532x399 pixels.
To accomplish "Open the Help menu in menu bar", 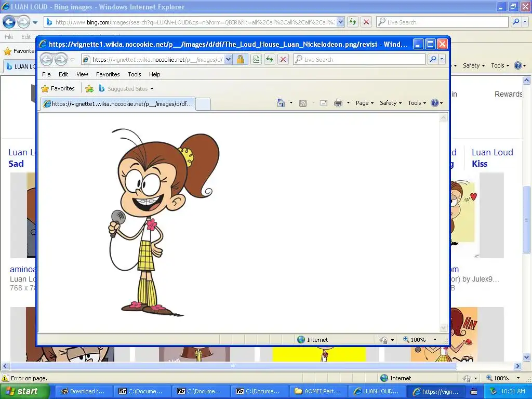I will coord(154,74).
